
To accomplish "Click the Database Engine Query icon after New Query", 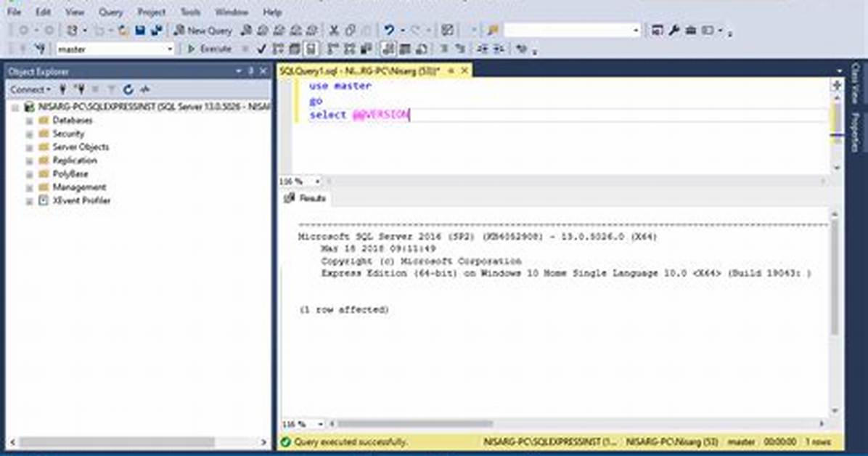I will pyautogui.click(x=246, y=30).
